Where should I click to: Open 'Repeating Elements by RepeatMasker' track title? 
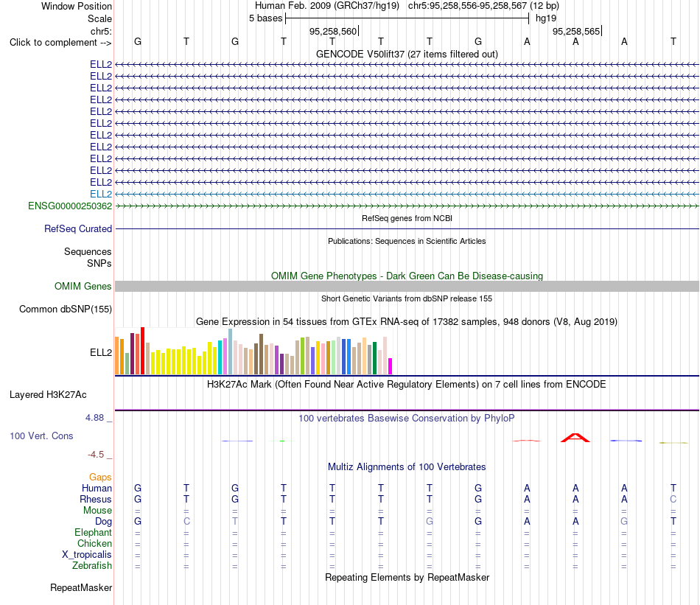(x=407, y=577)
